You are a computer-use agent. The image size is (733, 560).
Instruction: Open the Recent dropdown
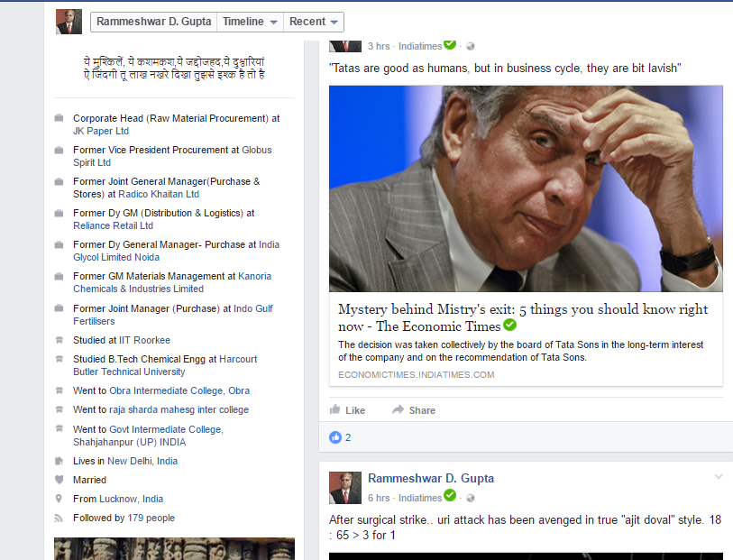coord(313,22)
